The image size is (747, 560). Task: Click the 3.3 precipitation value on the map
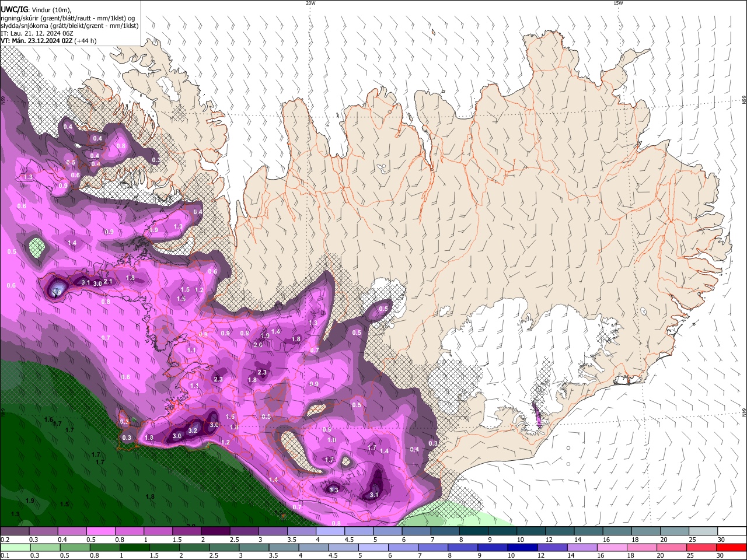(x=334, y=491)
